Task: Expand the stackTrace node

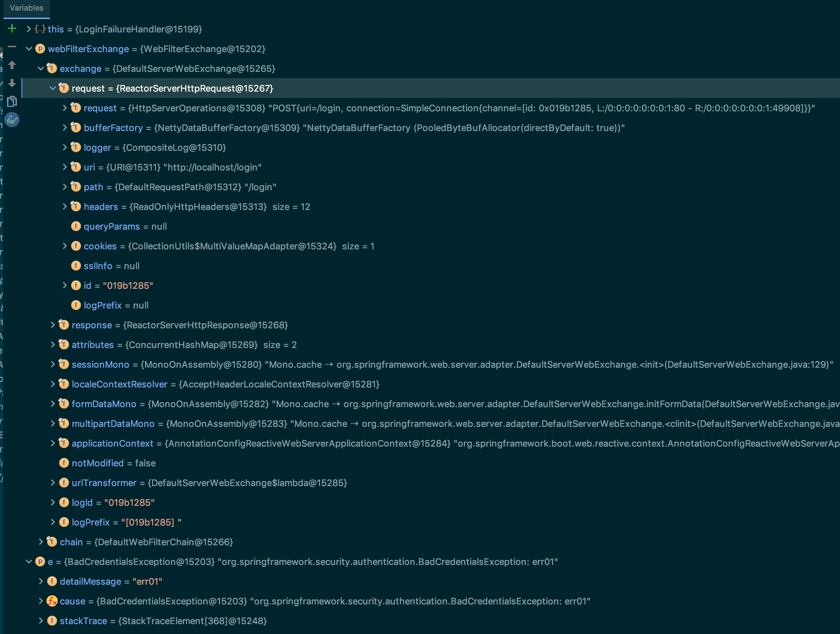Action: coord(40,621)
